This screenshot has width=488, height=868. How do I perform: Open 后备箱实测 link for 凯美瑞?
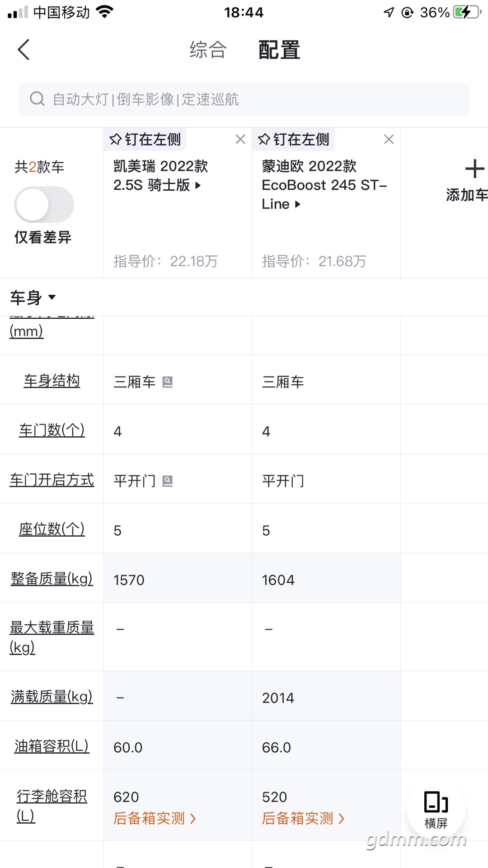(x=155, y=818)
